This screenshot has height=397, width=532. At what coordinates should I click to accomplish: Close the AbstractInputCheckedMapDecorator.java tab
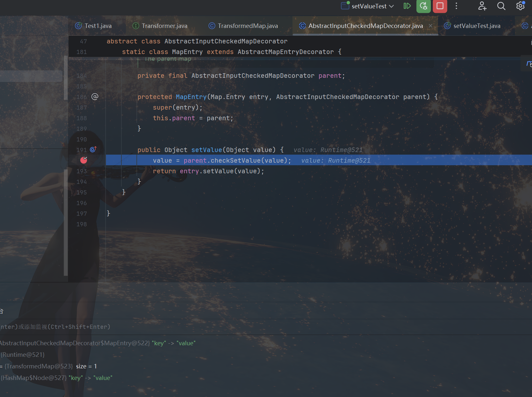click(x=431, y=26)
